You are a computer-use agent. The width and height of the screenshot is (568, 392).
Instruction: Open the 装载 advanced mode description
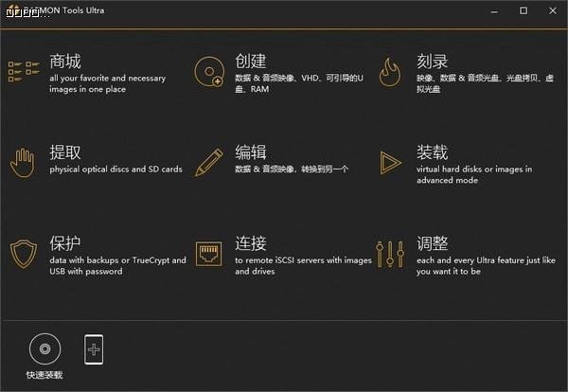coord(474,174)
